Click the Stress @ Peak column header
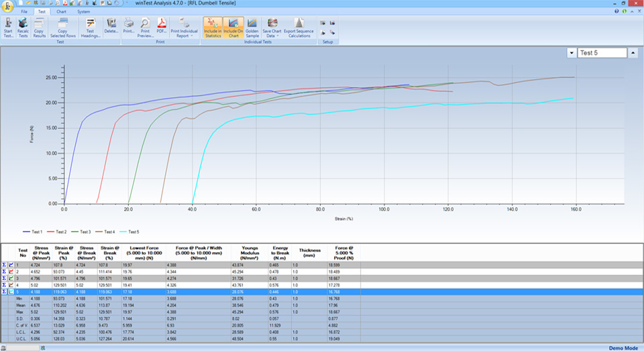644x352 pixels. (x=41, y=253)
